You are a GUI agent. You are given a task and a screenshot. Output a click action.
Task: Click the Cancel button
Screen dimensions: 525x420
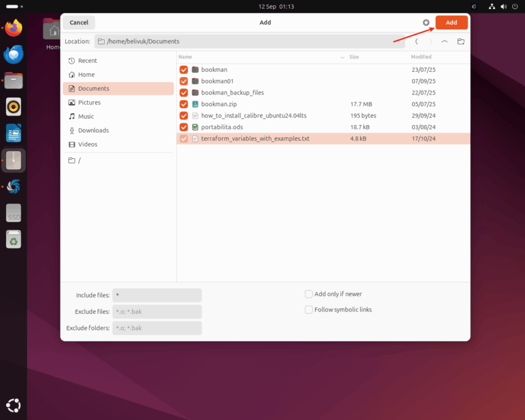tap(79, 23)
